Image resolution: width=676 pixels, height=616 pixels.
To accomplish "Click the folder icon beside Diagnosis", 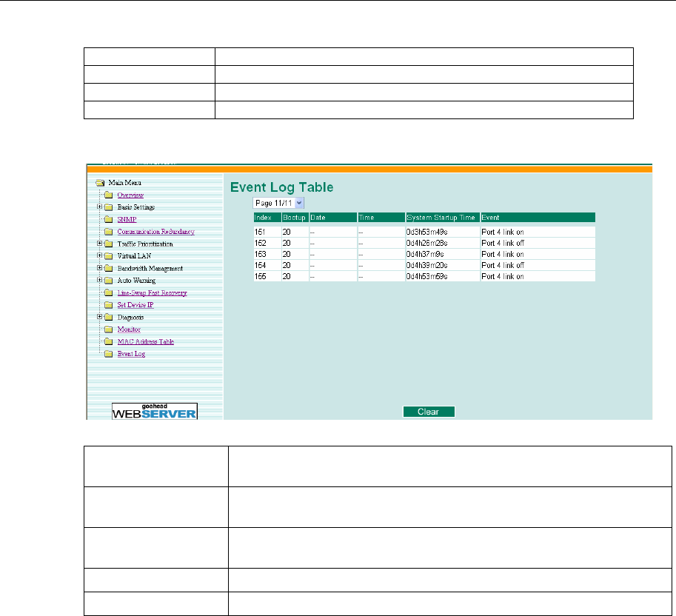I will pyautogui.click(x=109, y=318).
